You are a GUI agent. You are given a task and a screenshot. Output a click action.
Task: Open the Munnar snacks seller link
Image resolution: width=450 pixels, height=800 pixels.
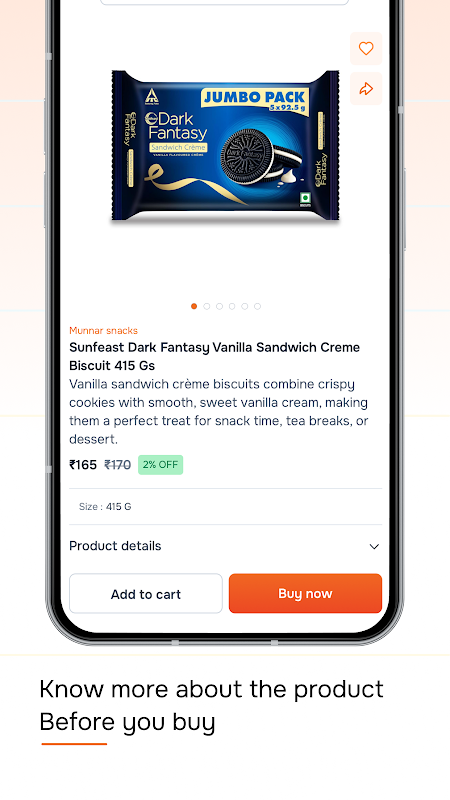pyautogui.click(x=104, y=331)
